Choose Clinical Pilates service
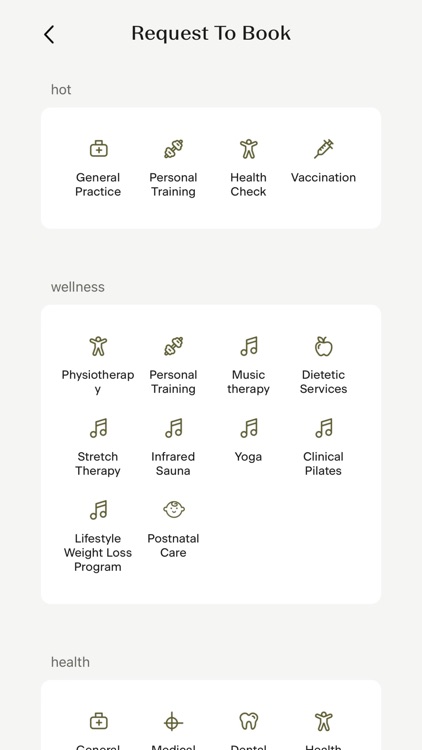Screen dimensions: 422x750 coord(324,447)
